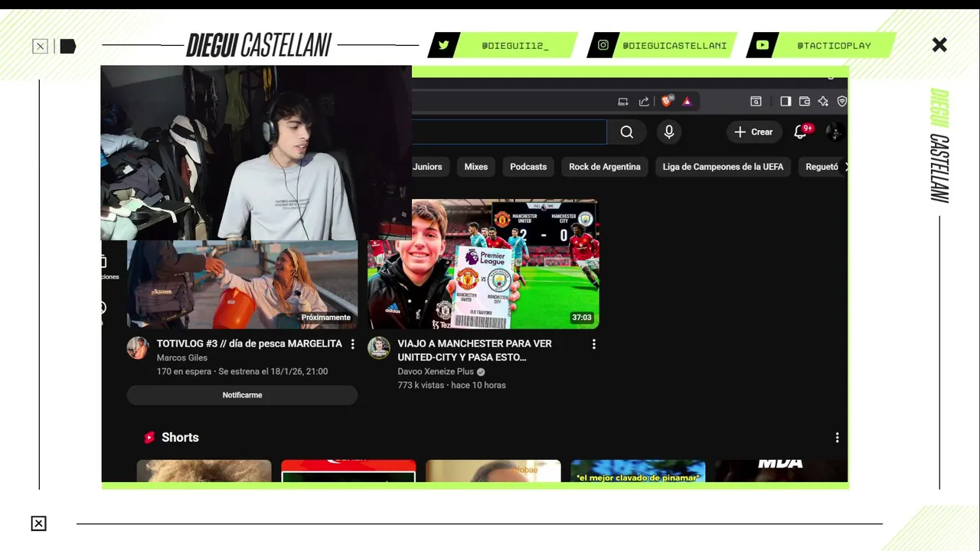Select the Reguetón filter chip
Viewport: 980px width, 551px height.
[822, 167]
